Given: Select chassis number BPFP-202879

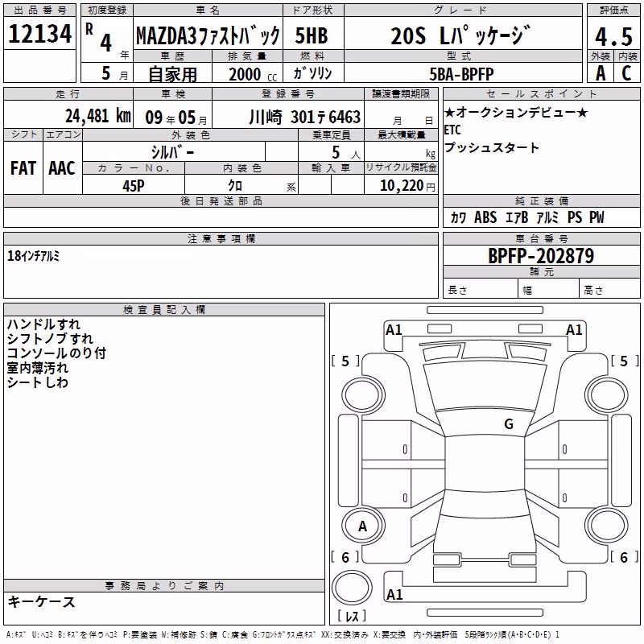Looking at the screenshot, I should coord(541,256).
